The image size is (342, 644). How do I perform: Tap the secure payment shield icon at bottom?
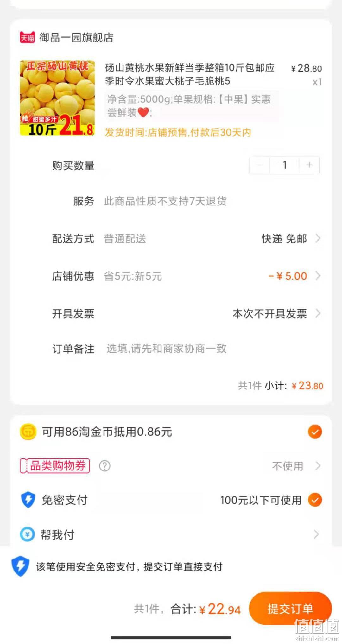(x=20, y=566)
